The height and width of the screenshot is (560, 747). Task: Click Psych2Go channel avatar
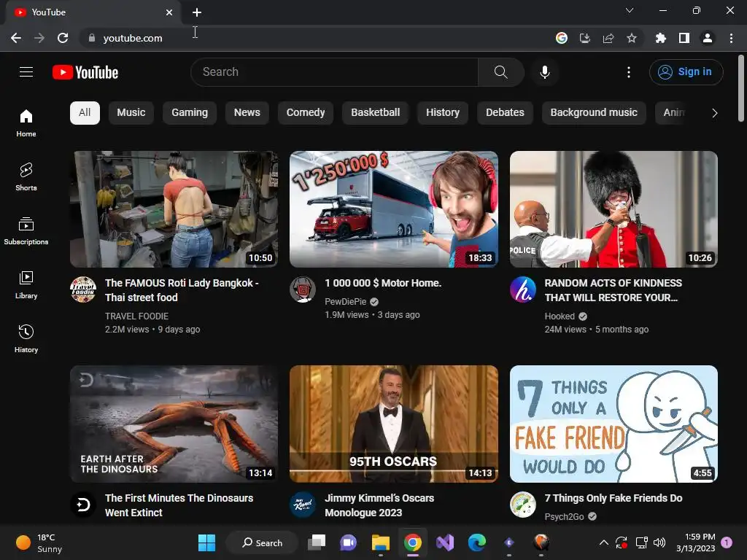523,505
